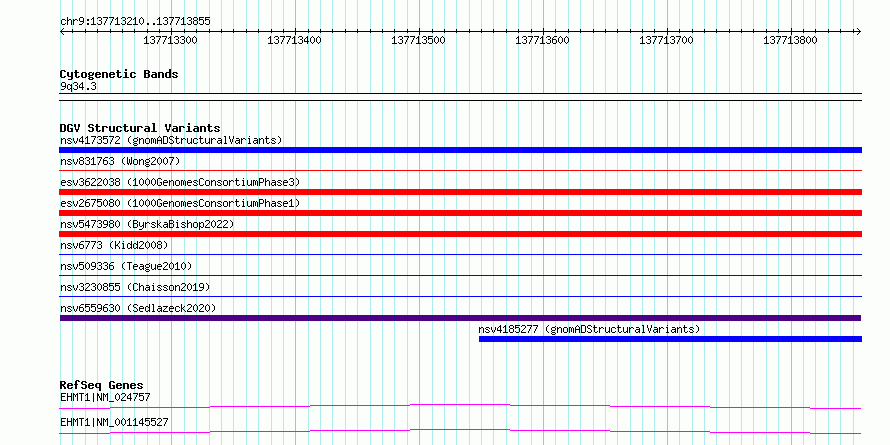Image resolution: width=890 pixels, height=445 pixels.
Task: Click ruler position 137713600
Action: pyautogui.click(x=542, y=40)
